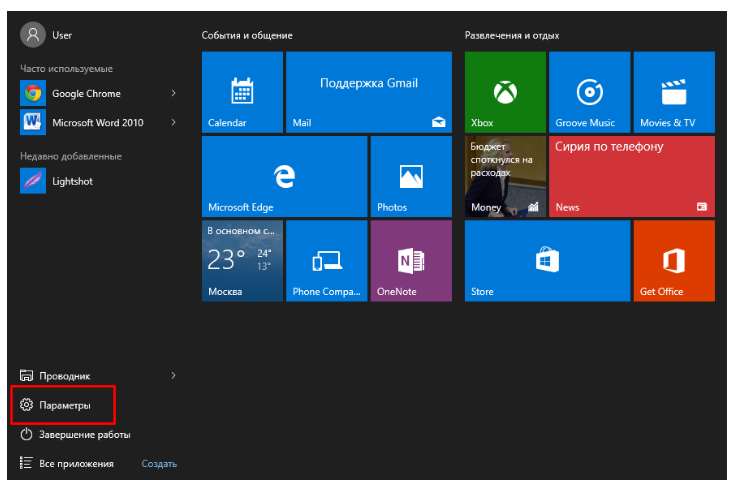Click the mail envelope badge on the Mail tile

pyautogui.click(x=439, y=123)
